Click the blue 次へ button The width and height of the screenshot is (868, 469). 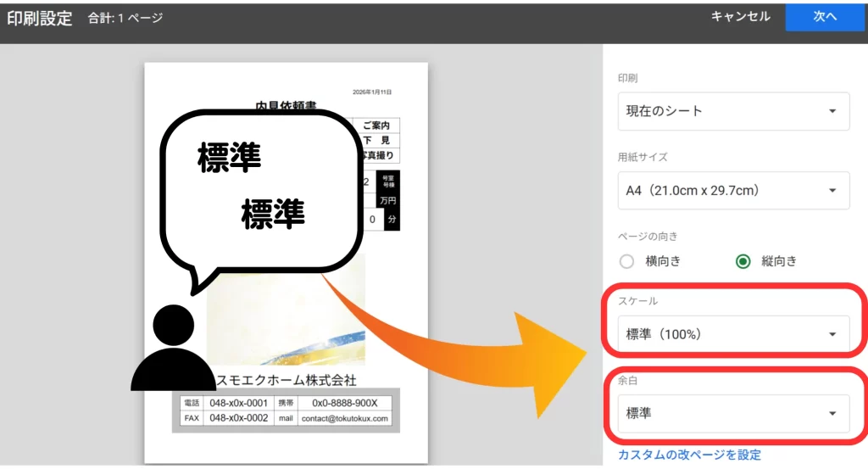point(825,17)
